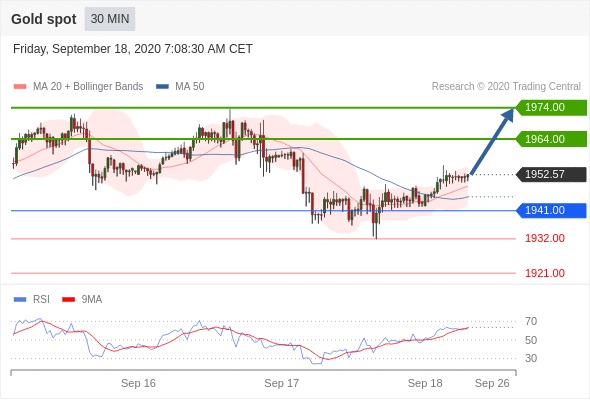Click the Gold spot chart title
The width and height of the screenshot is (590, 400).
click(x=44, y=19)
